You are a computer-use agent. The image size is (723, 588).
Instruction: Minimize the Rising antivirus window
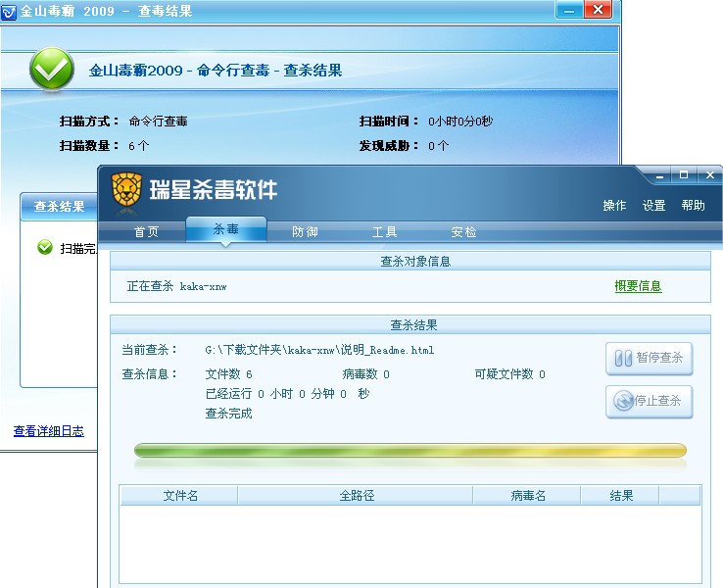[x=660, y=175]
